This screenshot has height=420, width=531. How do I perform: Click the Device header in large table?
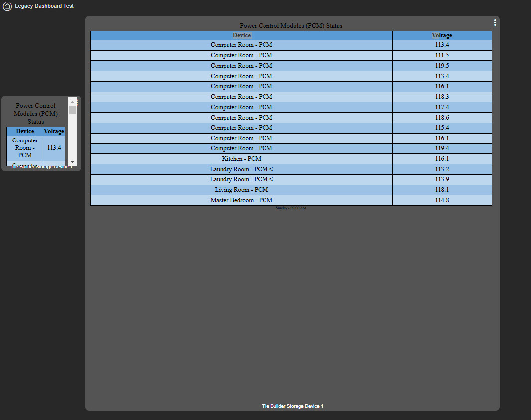coord(241,35)
